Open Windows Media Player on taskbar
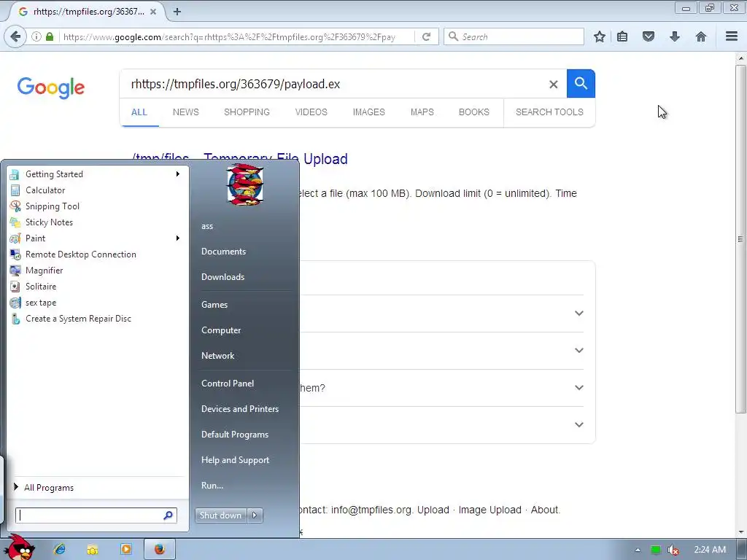This screenshot has width=747, height=560. 125,550
